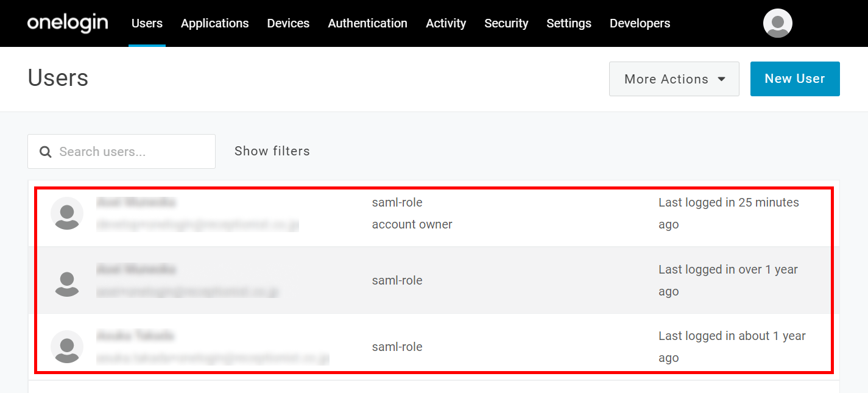
Task: Open the profile avatar in the header
Action: point(777,23)
